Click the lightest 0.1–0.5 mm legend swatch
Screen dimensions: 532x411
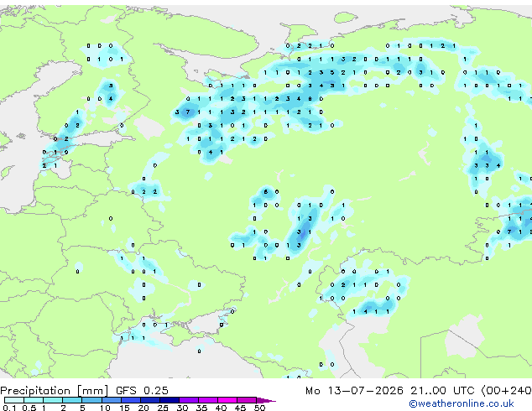14,400
